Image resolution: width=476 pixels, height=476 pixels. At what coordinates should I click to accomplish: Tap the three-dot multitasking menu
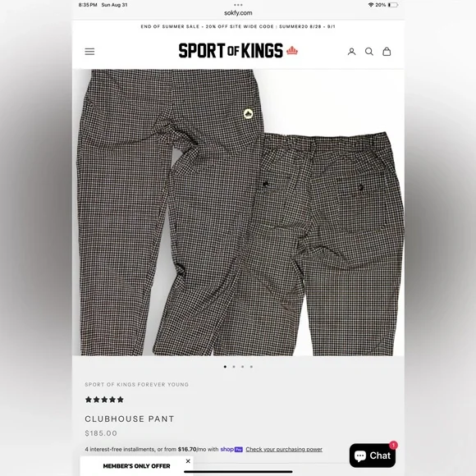[238, 5]
